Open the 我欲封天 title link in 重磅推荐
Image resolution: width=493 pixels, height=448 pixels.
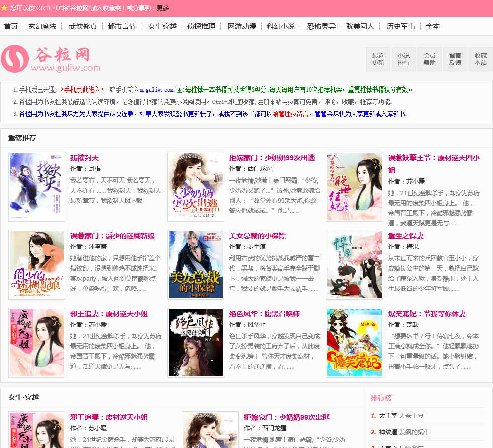(x=85, y=158)
